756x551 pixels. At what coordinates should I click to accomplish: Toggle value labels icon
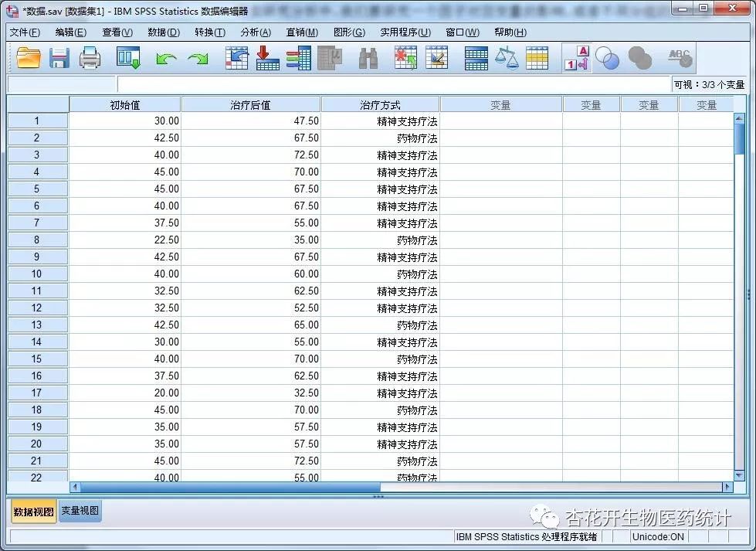coord(577,58)
